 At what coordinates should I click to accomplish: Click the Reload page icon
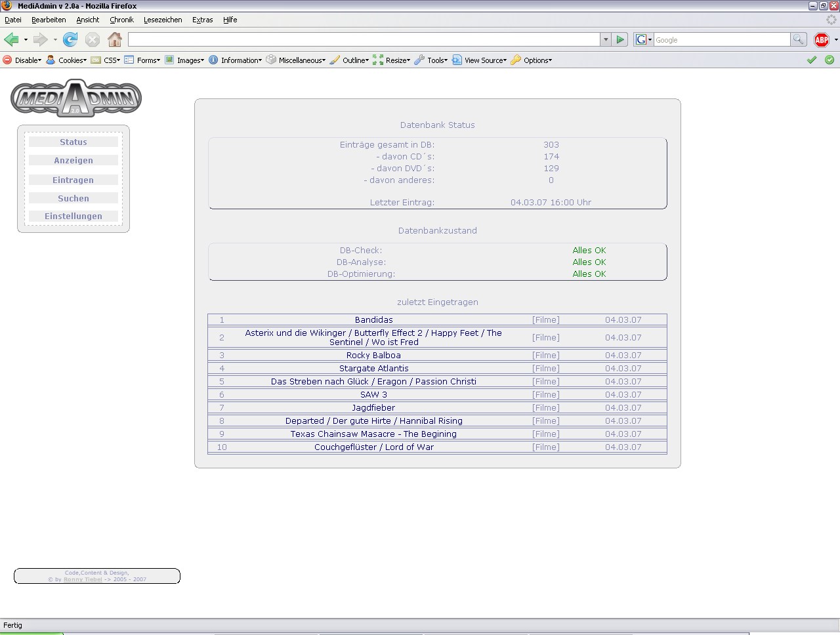70,40
